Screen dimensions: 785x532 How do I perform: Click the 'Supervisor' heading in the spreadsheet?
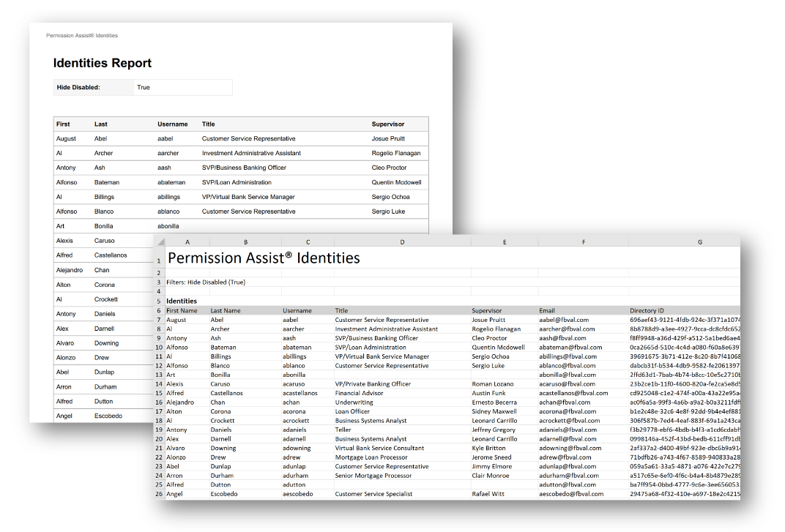pos(487,311)
